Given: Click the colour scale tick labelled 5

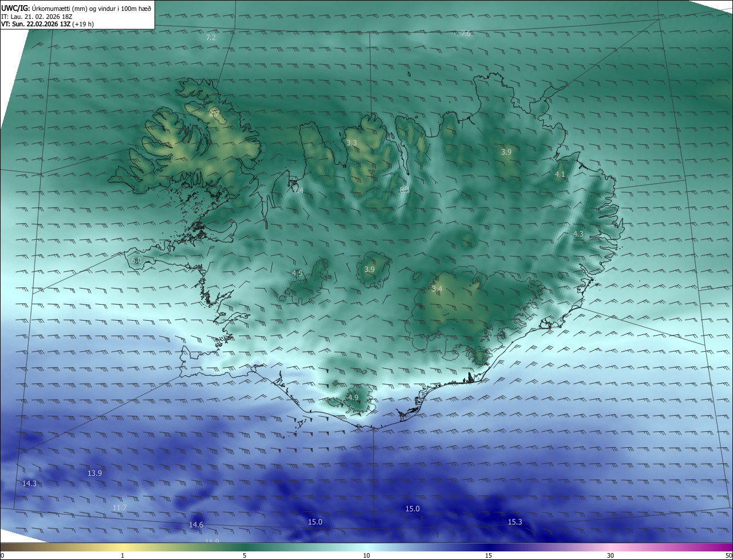Looking at the screenshot, I should [x=245, y=555].
